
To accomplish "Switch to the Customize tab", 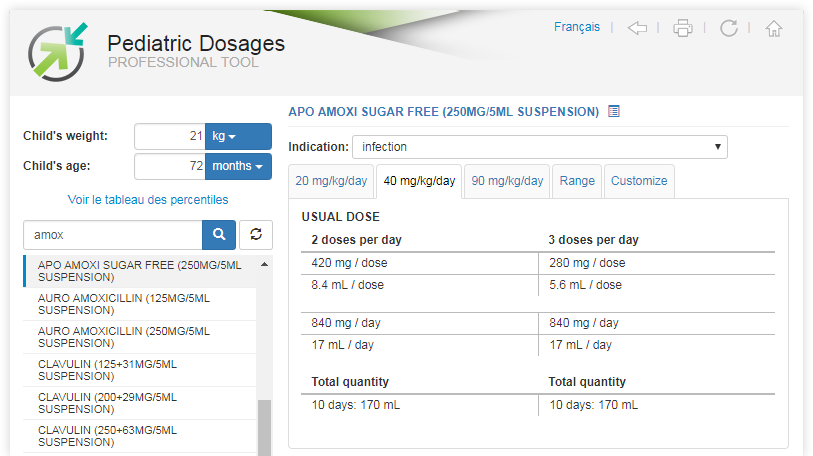I will 639,181.
